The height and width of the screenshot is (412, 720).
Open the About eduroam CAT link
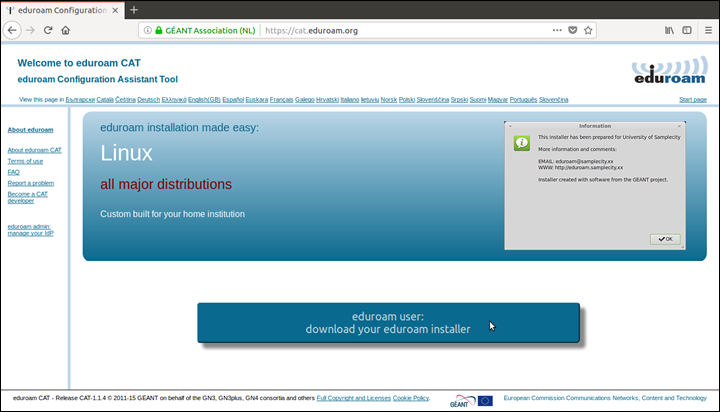pos(34,150)
